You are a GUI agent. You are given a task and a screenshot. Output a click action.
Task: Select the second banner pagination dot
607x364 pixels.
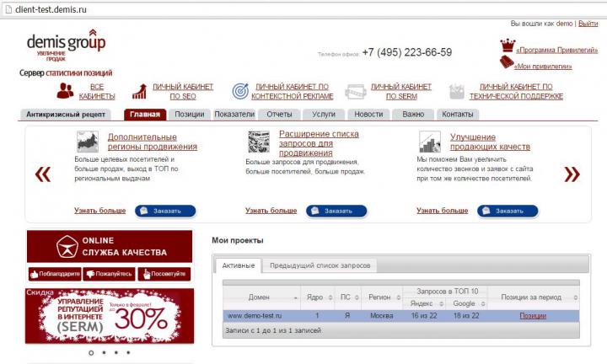(104, 352)
